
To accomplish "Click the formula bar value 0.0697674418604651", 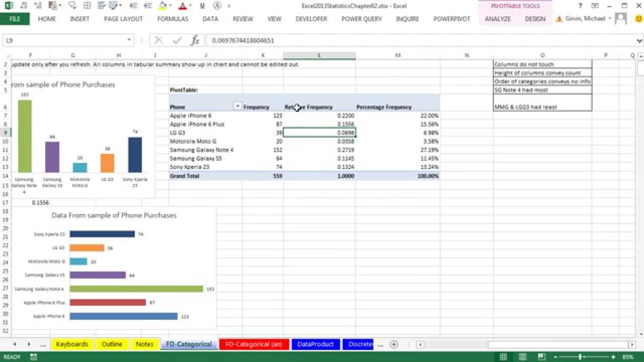I will [x=243, y=40].
